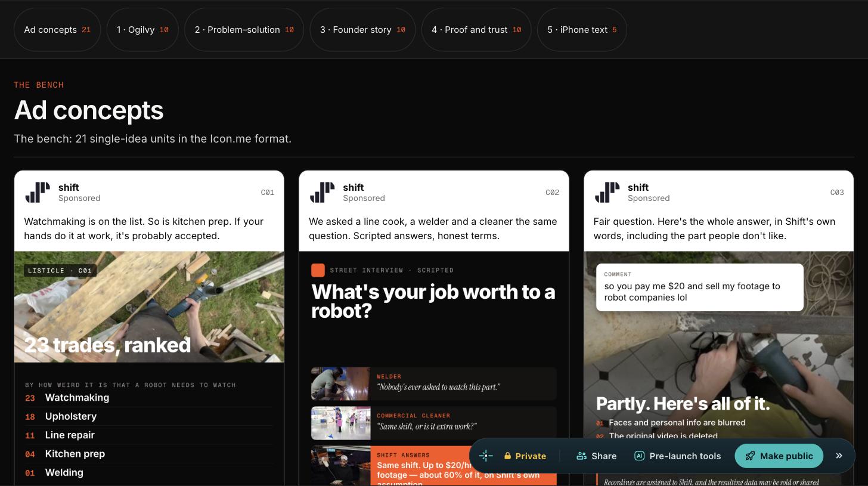Image resolution: width=868 pixels, height=486 pixels.
Task: Click the Make public rocket button
Action: [x=779, y=456]
